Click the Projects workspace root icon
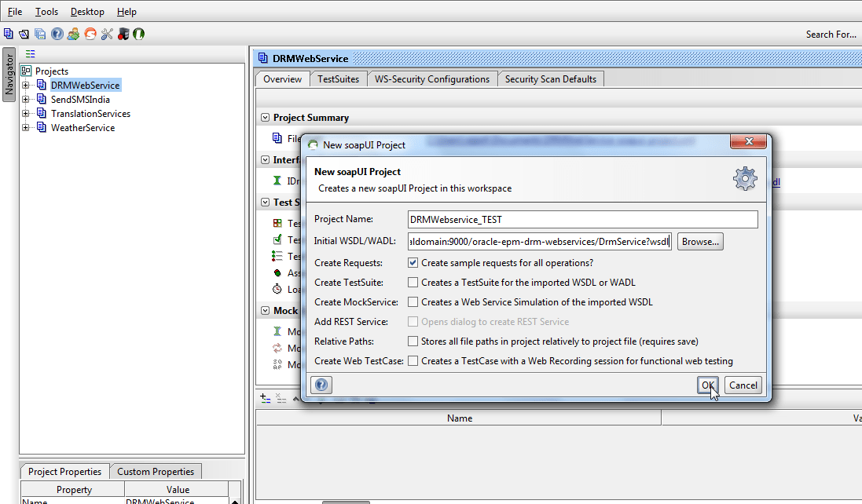Screen dimensions: 862x504 (x=26, y=71)
